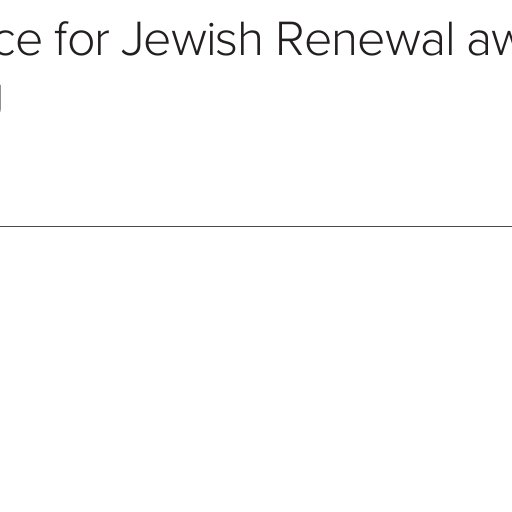Click the blank area below the divider line

(x=256, y=367)
